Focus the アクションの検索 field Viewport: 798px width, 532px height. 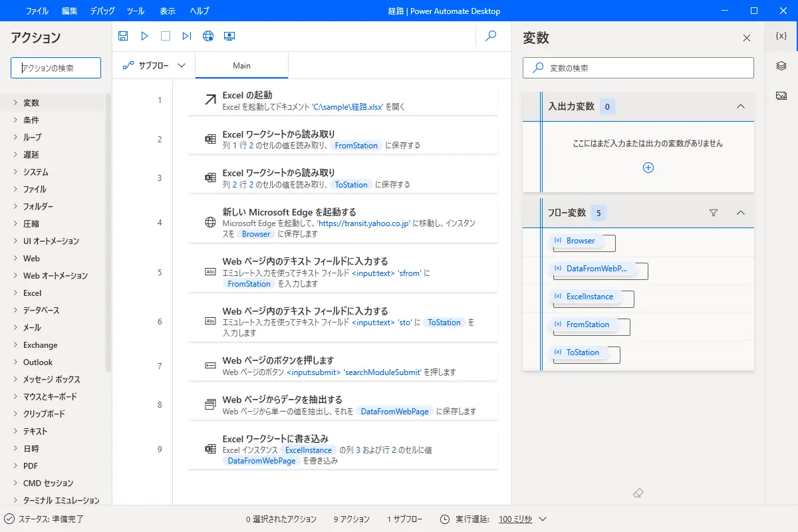click(x=56, y=68)
